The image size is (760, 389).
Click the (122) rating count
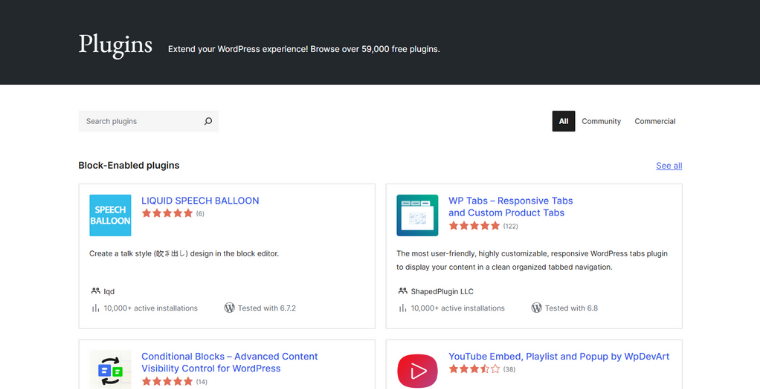point(510,226)
